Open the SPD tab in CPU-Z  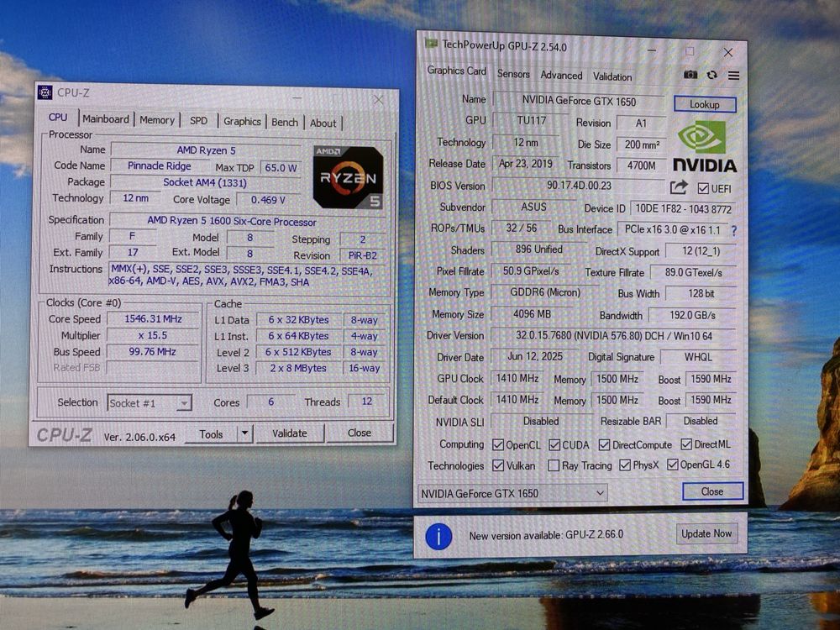[x=199, y=120]
